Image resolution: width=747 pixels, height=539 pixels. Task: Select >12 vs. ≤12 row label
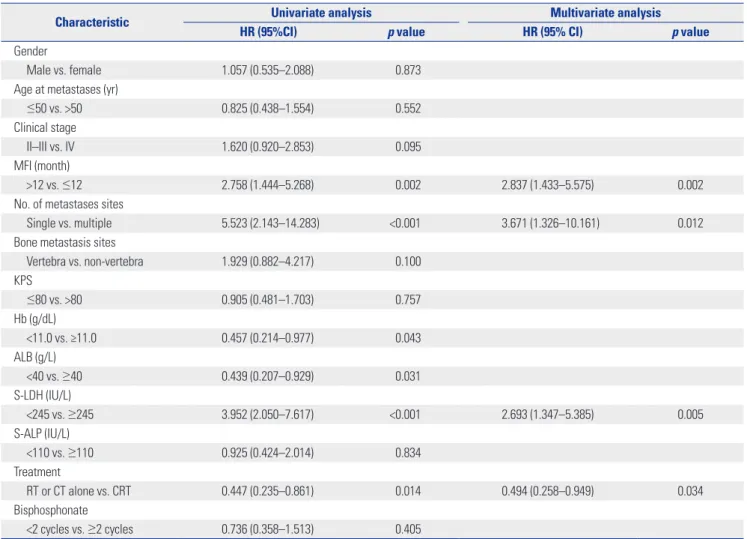[54, 185]
